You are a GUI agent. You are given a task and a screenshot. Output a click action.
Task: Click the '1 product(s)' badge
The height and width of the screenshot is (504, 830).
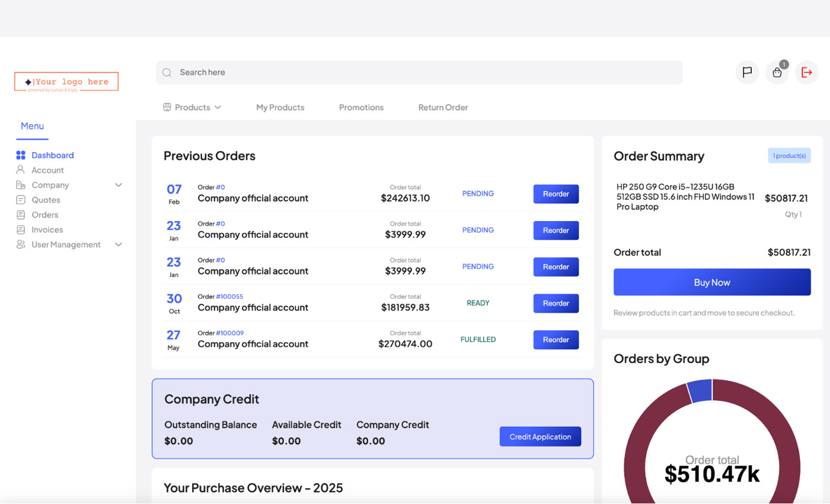[789, 156]
